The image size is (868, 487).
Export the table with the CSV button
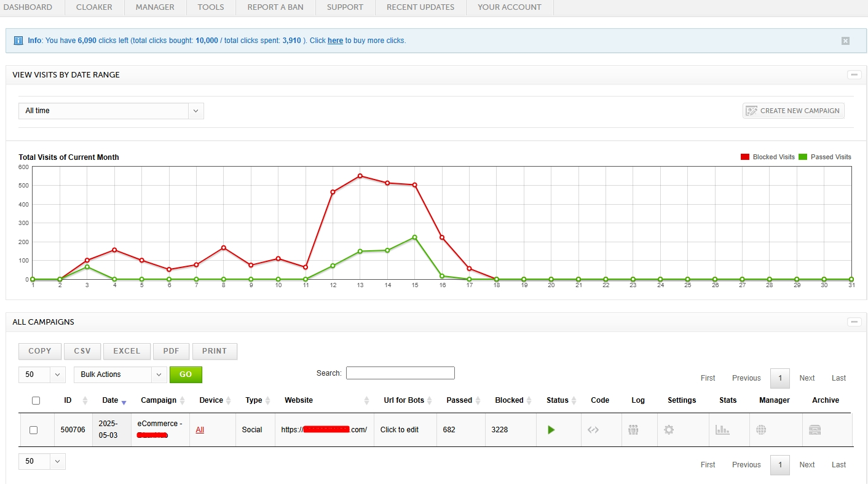point(82,351)
